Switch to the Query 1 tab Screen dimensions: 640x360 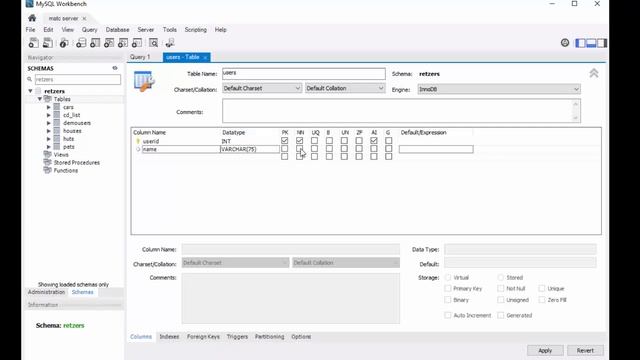(140, 57)
